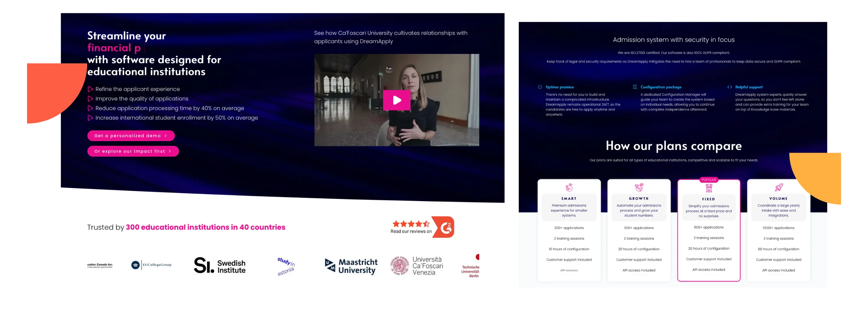Select the GROWTH plan title

coord(639,199)
